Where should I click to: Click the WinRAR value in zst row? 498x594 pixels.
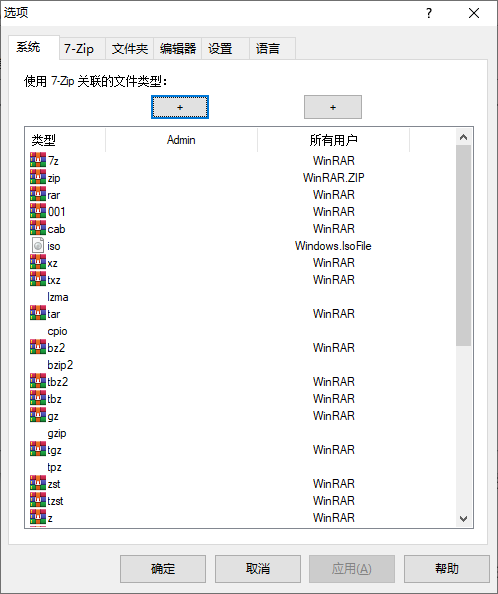coord(334,483)
